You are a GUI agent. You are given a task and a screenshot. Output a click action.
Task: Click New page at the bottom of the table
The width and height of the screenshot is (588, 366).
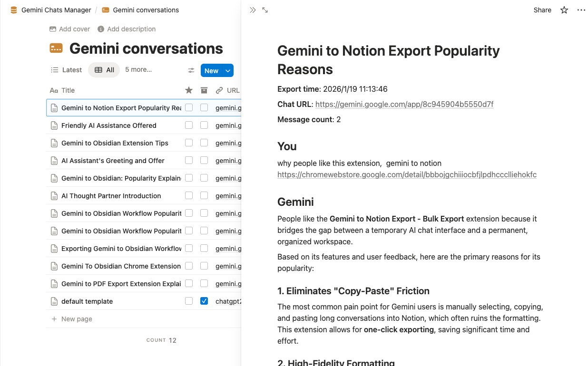72,318
